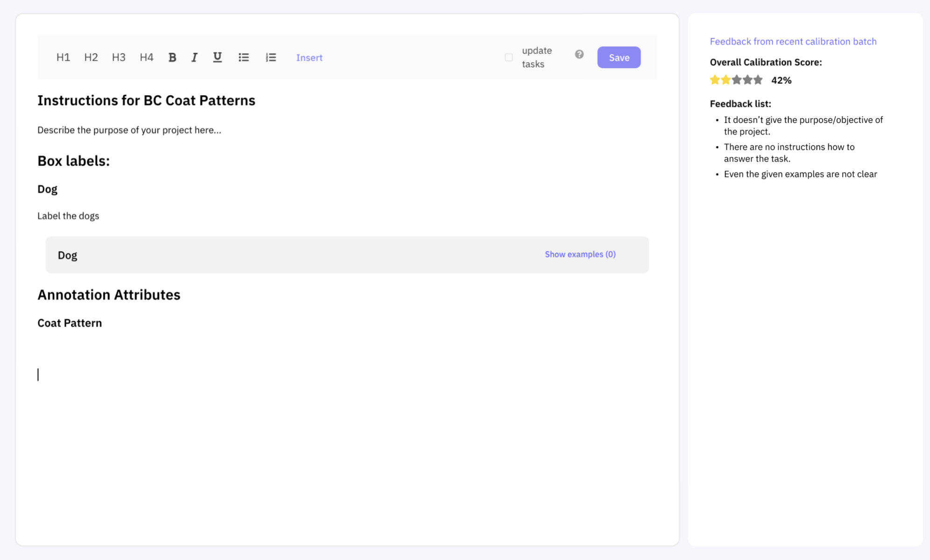Enable the update tasks checkbox
The image size is (930, 560).
pos(509,57)
